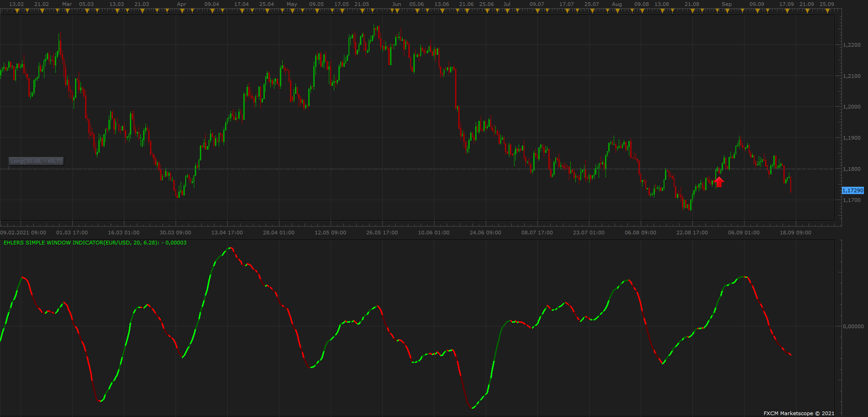Select the yellow marker below Jul label
The image size is (868, 417).
click(x=507, y=11)
